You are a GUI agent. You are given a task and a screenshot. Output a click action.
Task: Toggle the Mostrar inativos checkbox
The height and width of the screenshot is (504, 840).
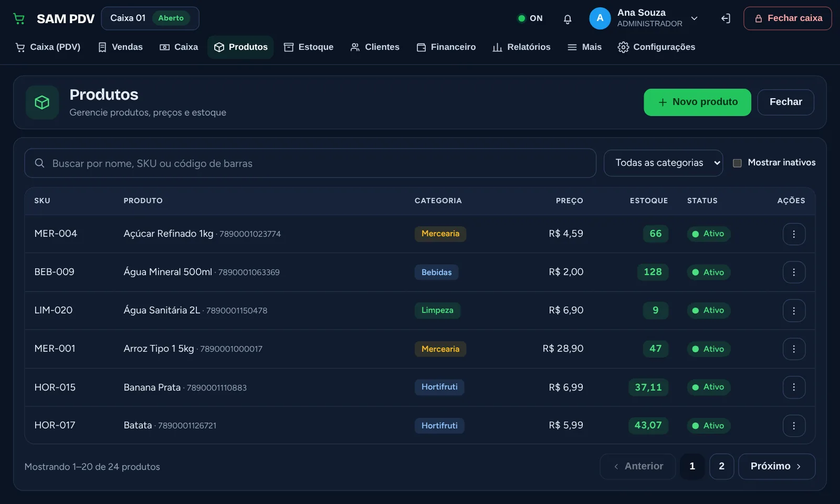pyautogui.click(x=737, y=163)
